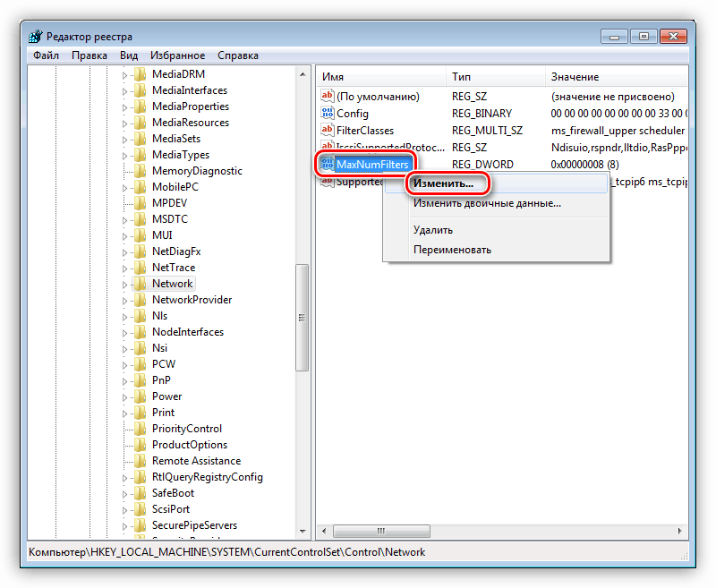The width and height of the screenshot is (716, 588).
Task: Choose Удалить in the context menu
Action: coord(497,230)
